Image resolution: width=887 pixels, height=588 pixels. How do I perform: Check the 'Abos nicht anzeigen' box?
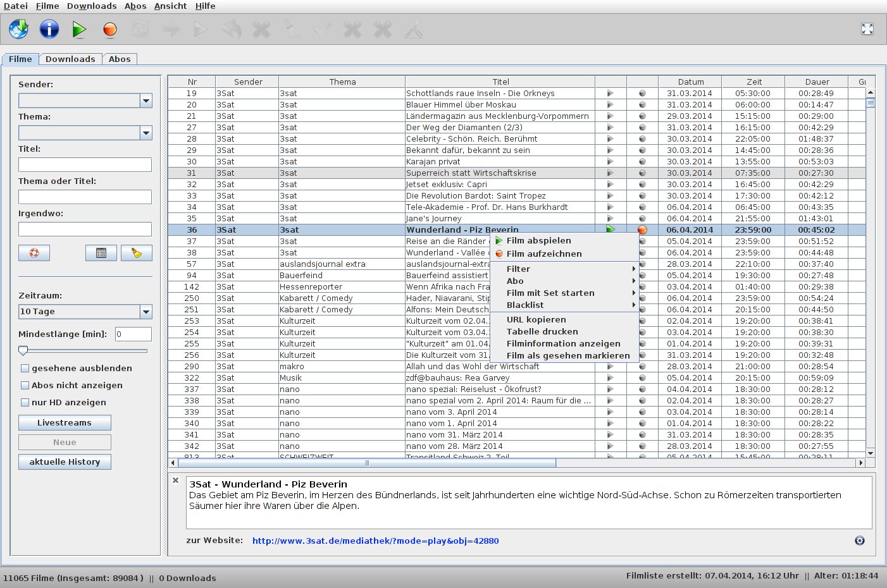tap(25, 386)
